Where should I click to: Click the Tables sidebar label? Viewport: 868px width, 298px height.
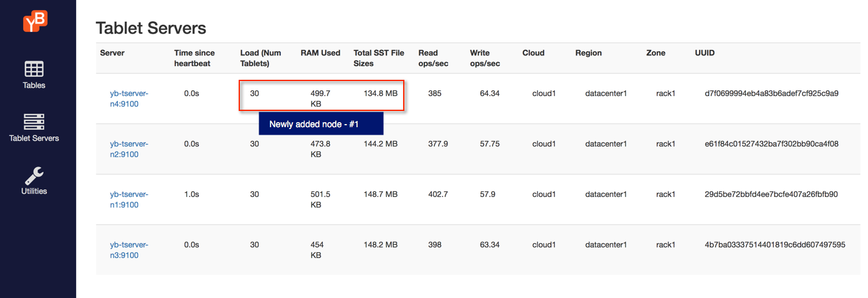point(34,85)
